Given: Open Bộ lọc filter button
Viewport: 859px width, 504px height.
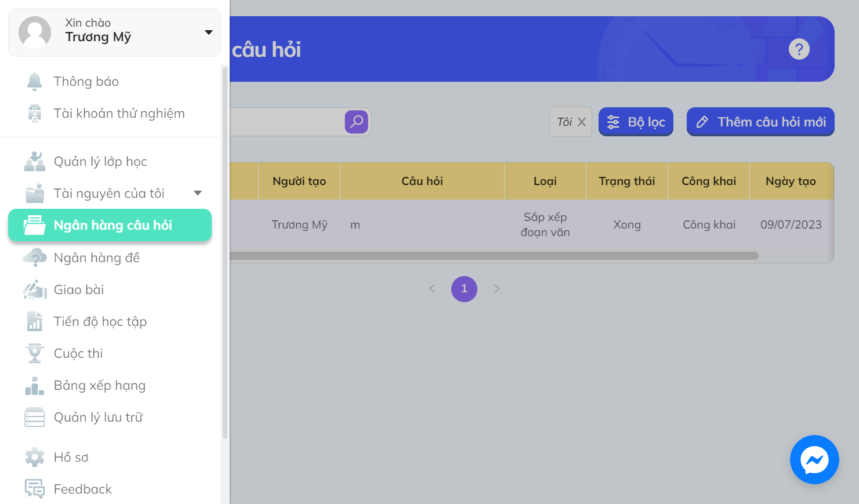Looking at the screenshot, I should 636,122.
